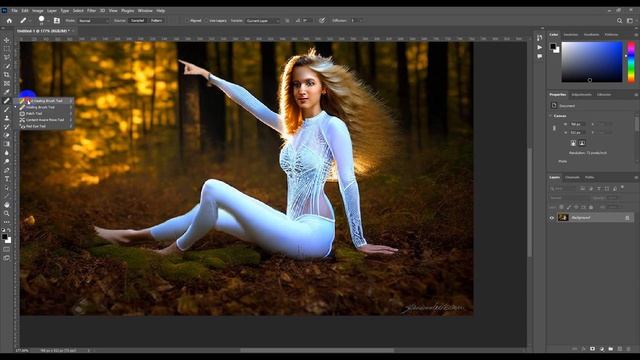The image size is (640, 360).
Task: Open the Mode dropdown set to Normal
Action: coord(93,20)
